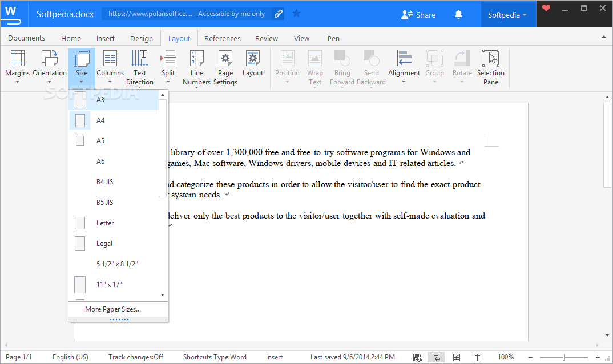The image size is (613, 364).
Task: Open the Documents tab
Action: click(x=27, y=38)
